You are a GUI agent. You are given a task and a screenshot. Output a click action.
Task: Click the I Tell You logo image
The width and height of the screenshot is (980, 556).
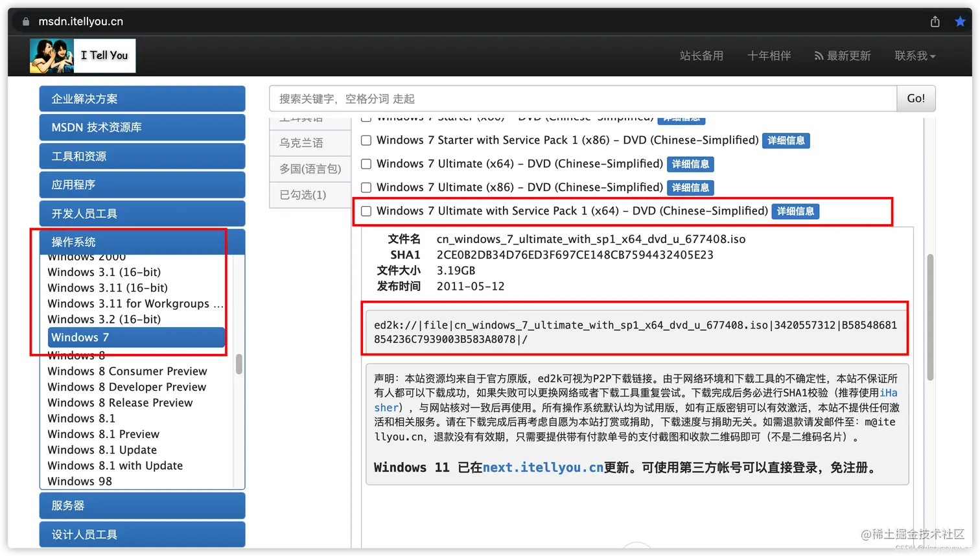[82, 56]
